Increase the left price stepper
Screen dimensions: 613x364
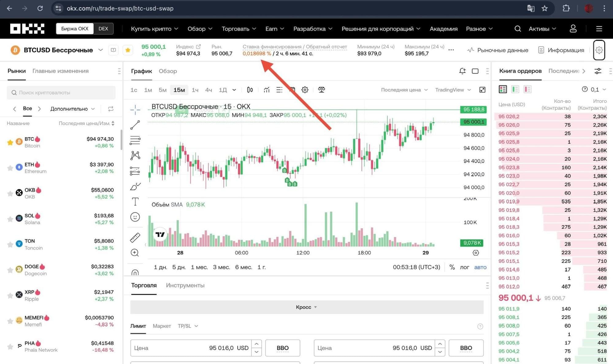tap(256, 344)
